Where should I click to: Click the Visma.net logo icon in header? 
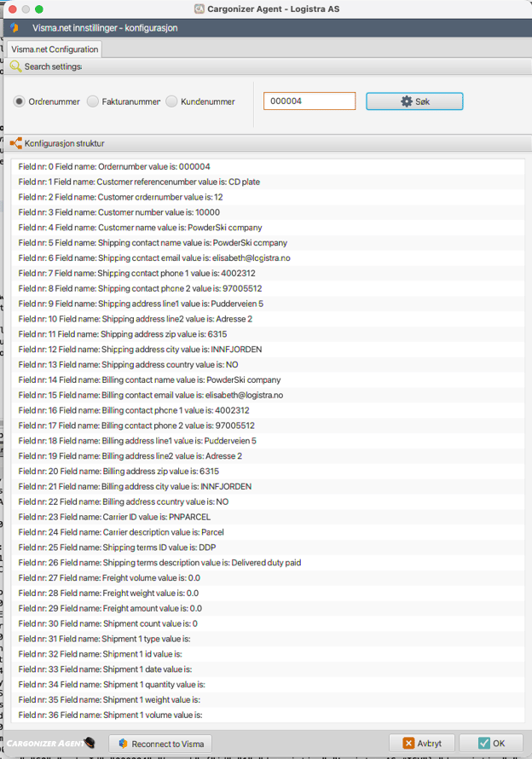[x=14, y=27]
